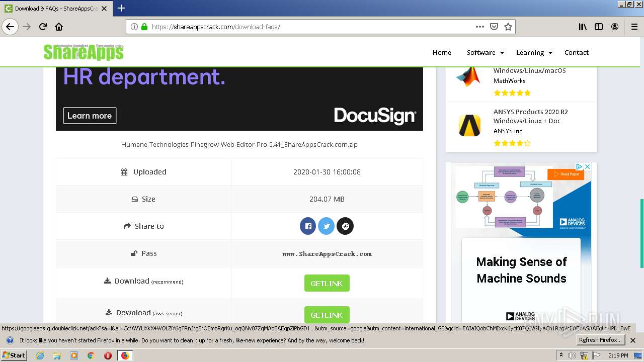Click the taskbar clock 2:19 PM
This screenshot has height=362, width=644.
point(618,355)
